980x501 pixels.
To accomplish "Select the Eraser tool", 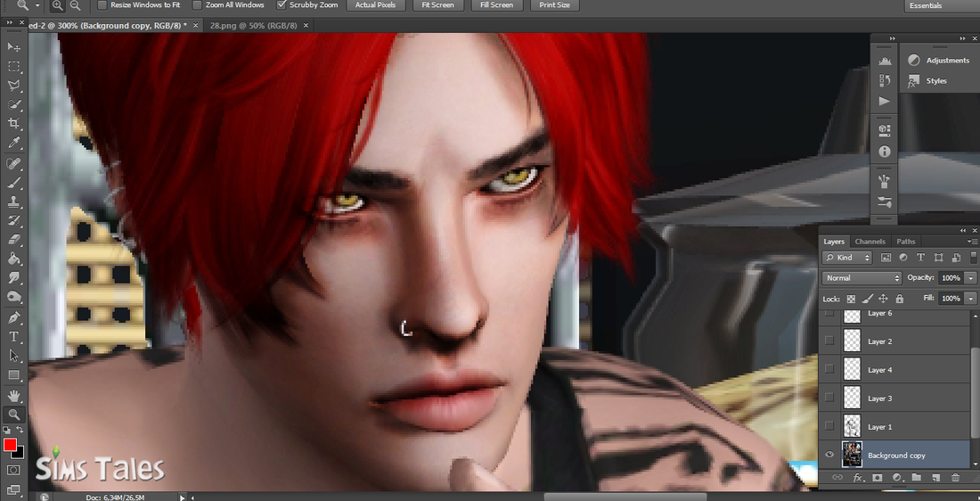I will pos(13,240).
